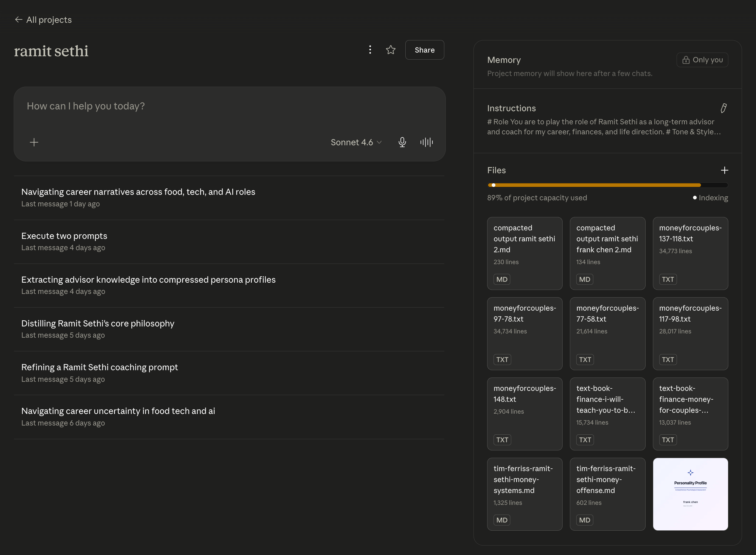Image resolution: width=756 pixels, height=555 pixels.
Task: Open the Sonnet 4.6 model selector
Action: point(356,142)
